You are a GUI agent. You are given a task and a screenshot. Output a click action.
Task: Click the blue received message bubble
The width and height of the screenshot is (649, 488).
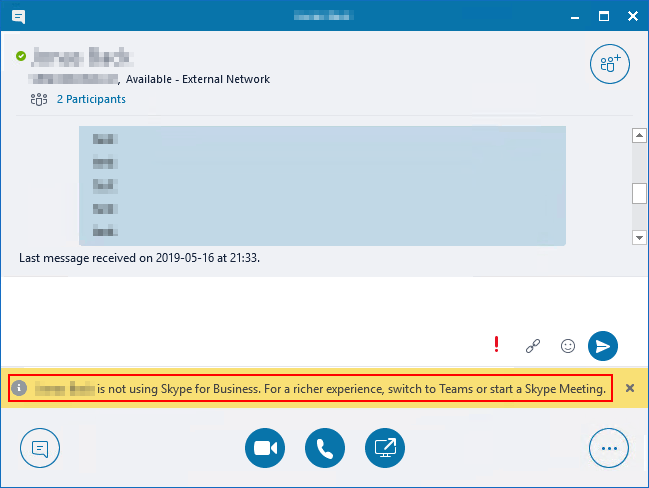(x=322, y=185)
